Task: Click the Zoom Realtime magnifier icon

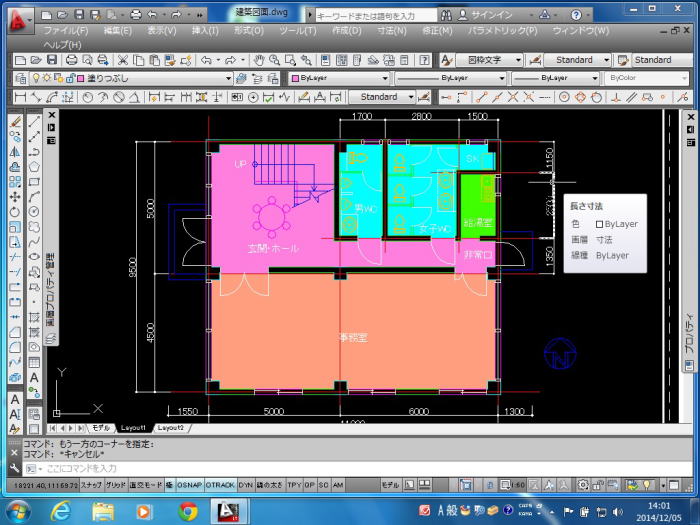Action: (275, 60)
